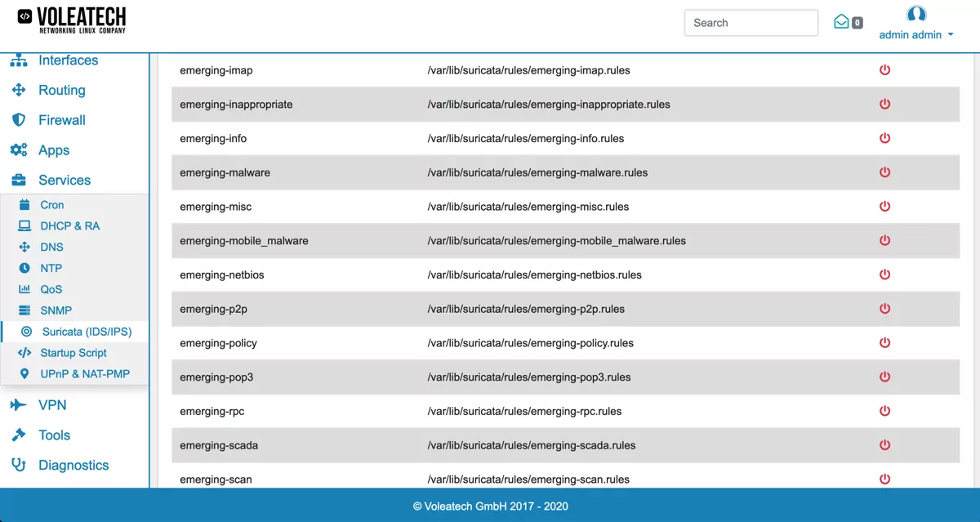The width and height of the screenshot is (980, 522).
Task: Open VPN using the plane icon
Action: point(18,404)
